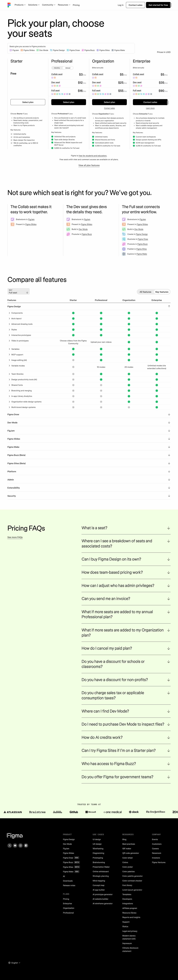Open the Resources menu in the navigation bar

[64, 5]
